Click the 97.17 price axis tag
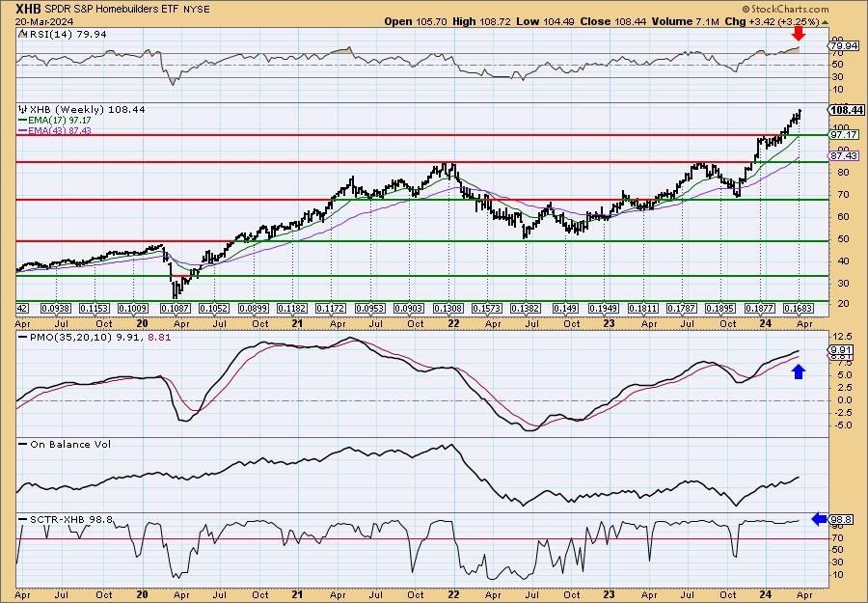The image size is (868, 603). click(844, 135)
